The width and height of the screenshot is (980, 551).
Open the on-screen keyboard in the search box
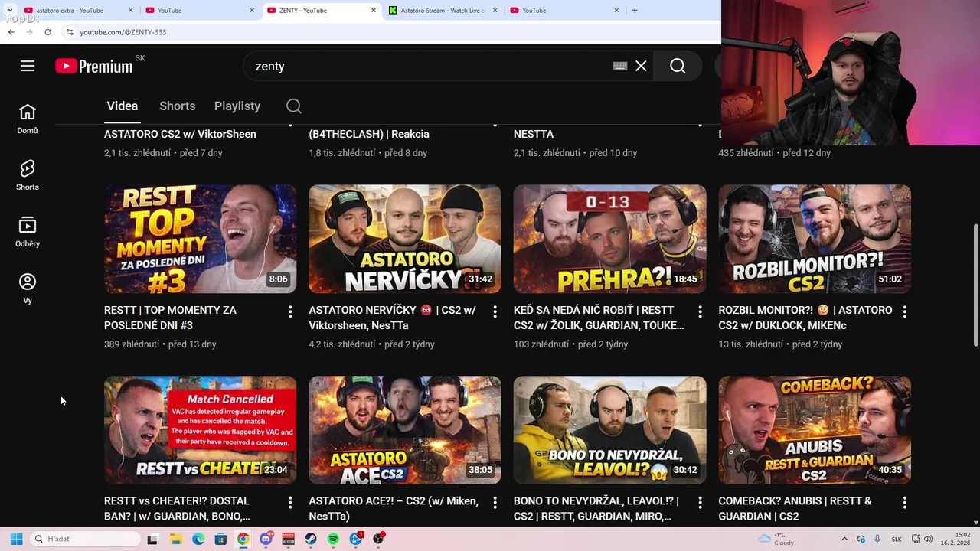[x=620, y=66]
